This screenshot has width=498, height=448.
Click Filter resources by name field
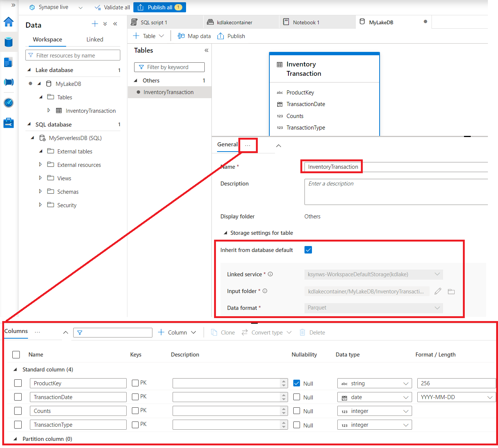tap(73, 55)
